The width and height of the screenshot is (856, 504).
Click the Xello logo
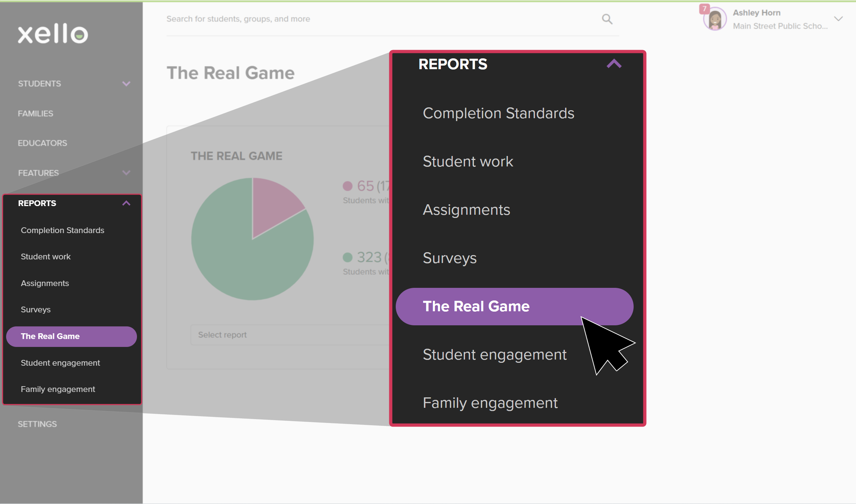coord(53,34)
